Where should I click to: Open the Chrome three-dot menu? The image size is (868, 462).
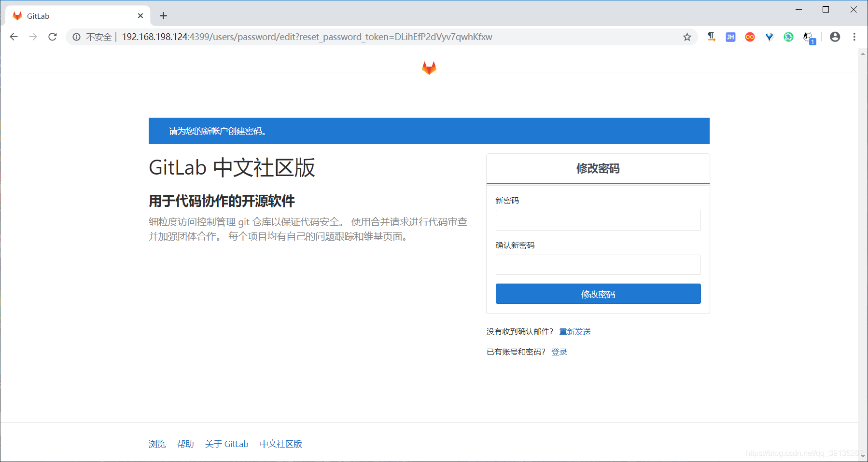[x=854, y=37]
